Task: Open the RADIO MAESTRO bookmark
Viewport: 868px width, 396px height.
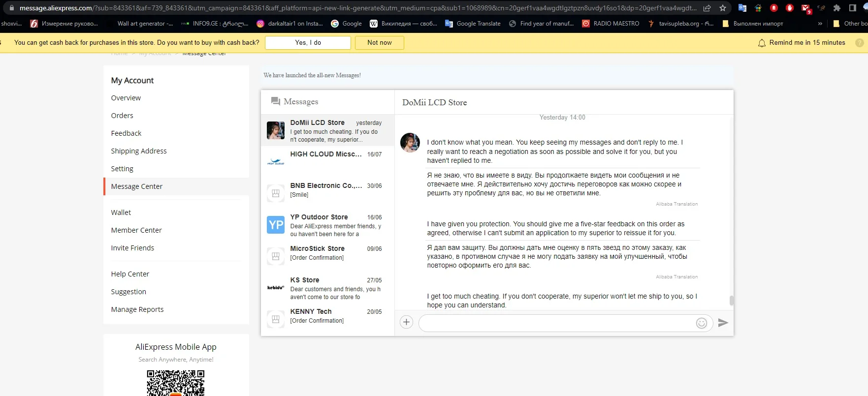Action: (x=611, y=24)
